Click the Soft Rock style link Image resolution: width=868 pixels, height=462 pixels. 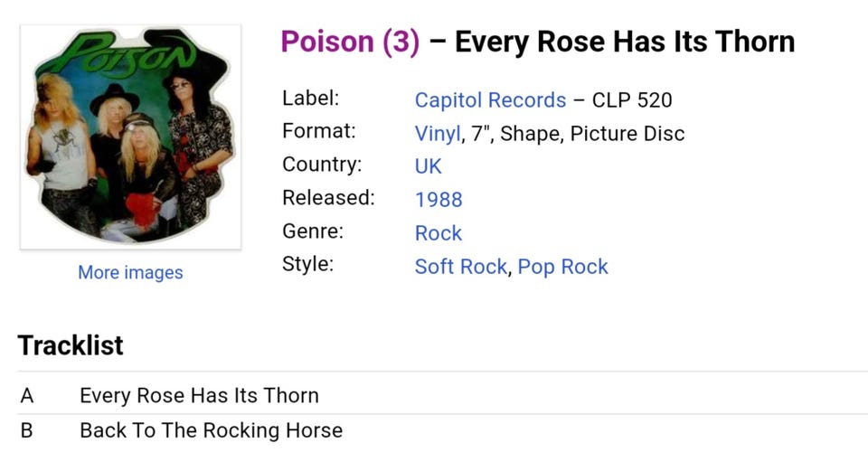click(460, 267)
